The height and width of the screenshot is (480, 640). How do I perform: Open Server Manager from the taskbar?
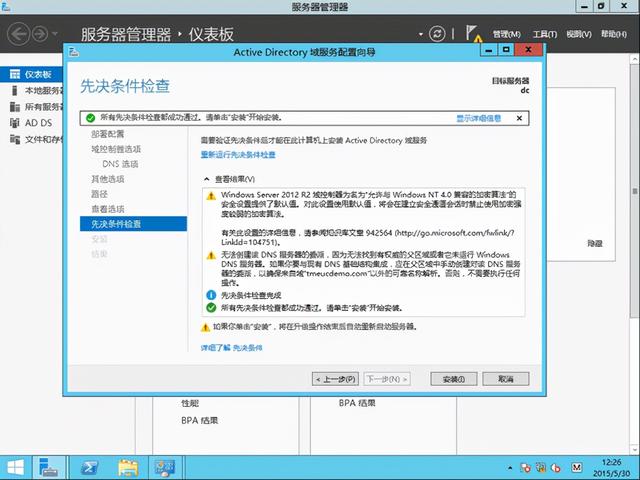48,468
